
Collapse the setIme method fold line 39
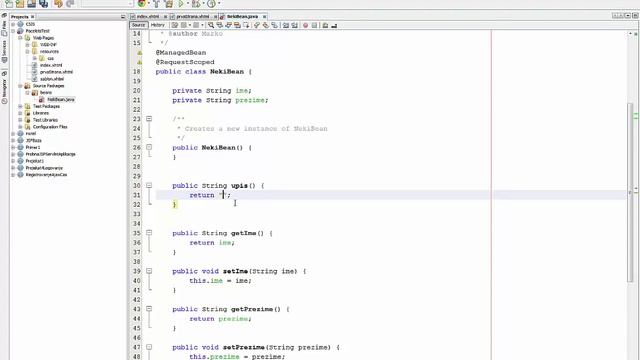[x=149, y=271]
